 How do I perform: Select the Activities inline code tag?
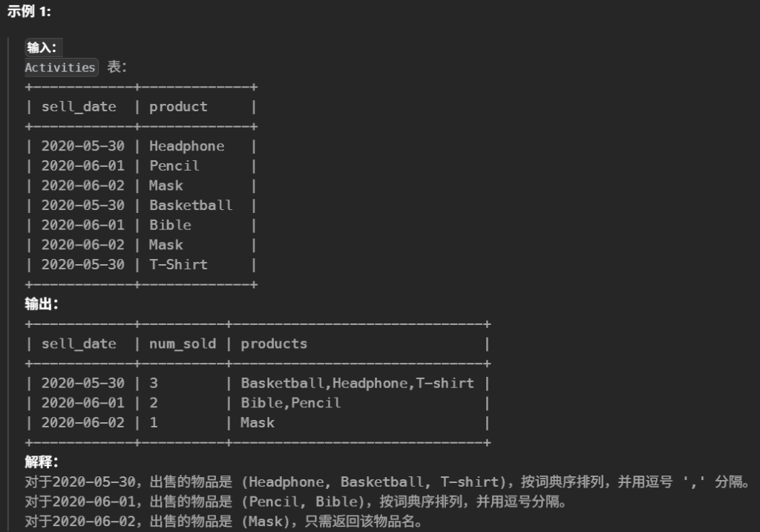pyautogui.click(x=60, y=68)
